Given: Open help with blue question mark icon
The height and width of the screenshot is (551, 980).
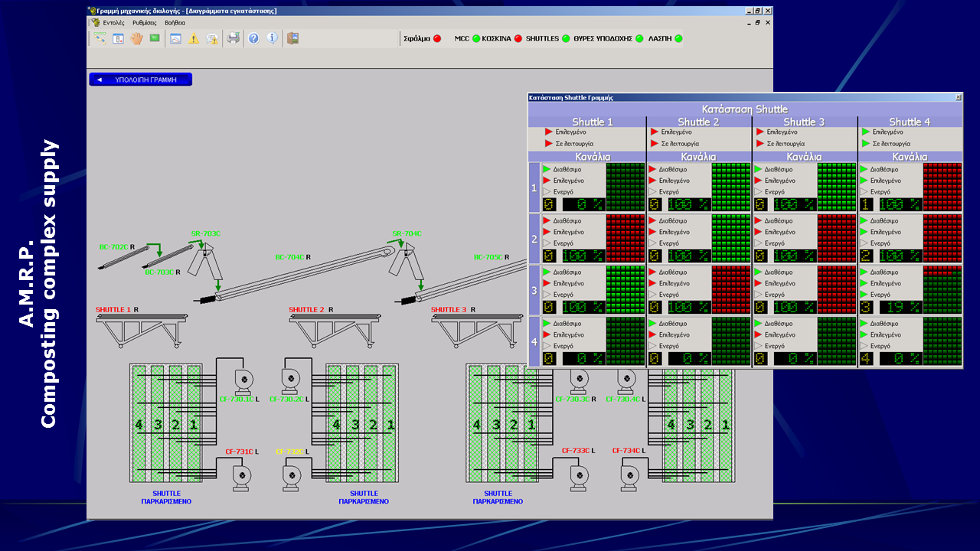Looking at the screenshot, I should pos(253,38).
